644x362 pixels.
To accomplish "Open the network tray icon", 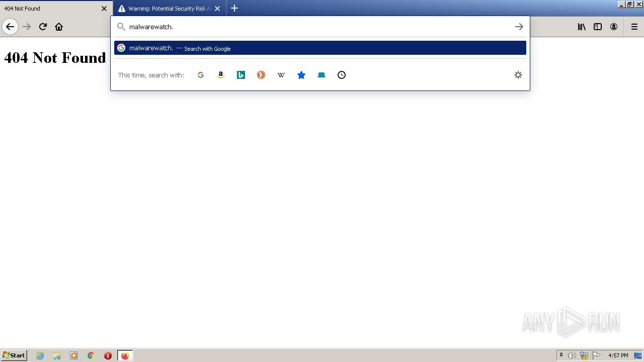I will (584, 355).
